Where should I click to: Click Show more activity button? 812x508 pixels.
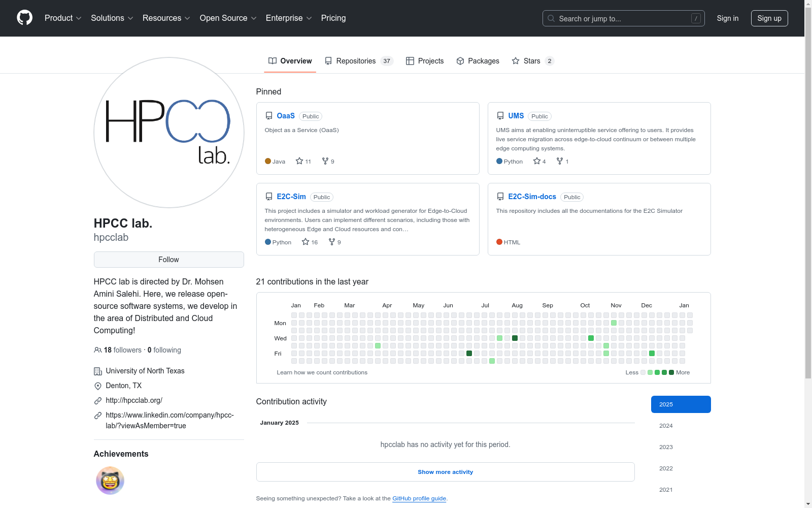pyautogui.click(x=446, y=472)
